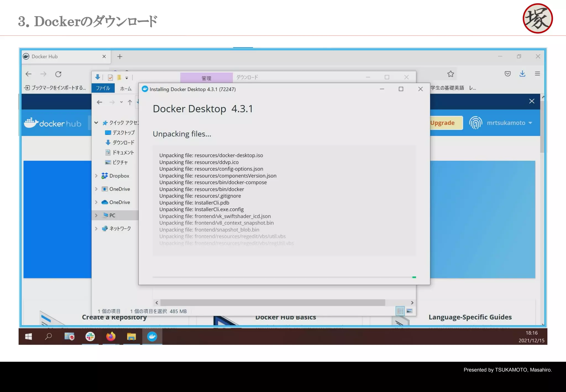Expand the cloud OneDrive tree node
This screenshot has width=566, height=392.
(x=96, y=202)
